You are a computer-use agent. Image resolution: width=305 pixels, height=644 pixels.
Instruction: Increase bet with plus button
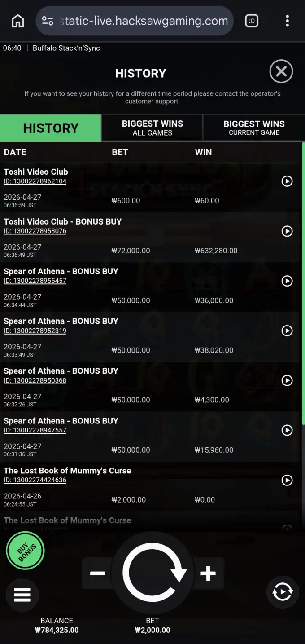(208, 573)
